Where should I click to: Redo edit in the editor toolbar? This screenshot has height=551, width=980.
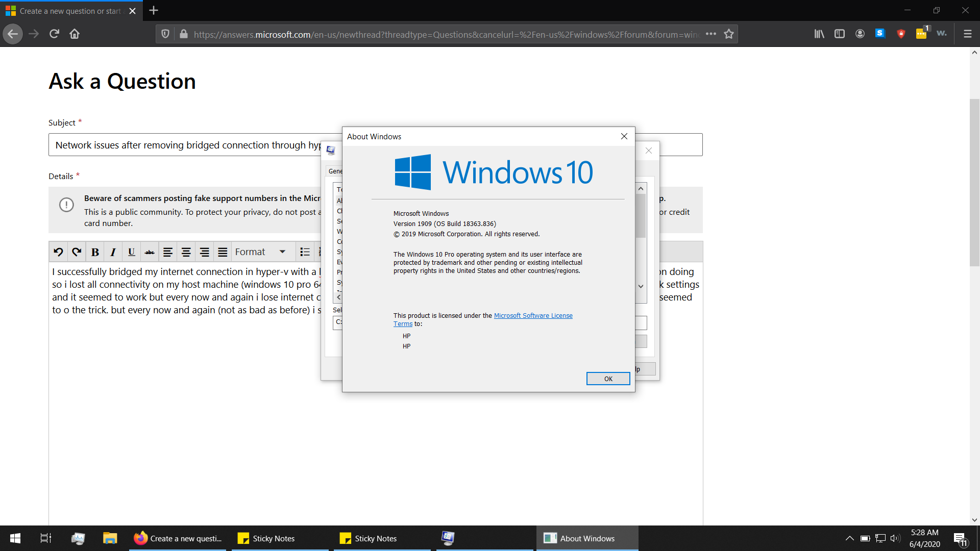point(77,252)
